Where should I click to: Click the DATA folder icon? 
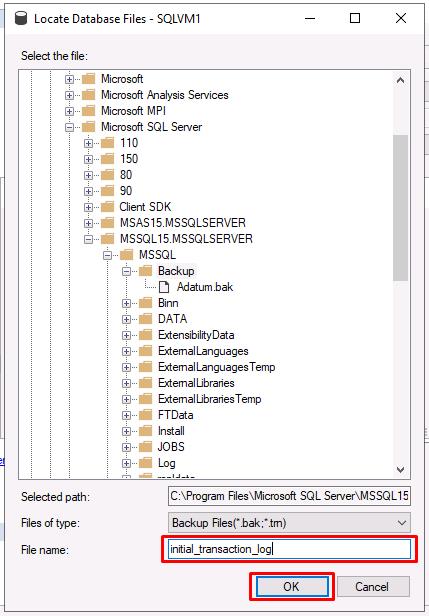pyautogui.click(x=145, y=319)
